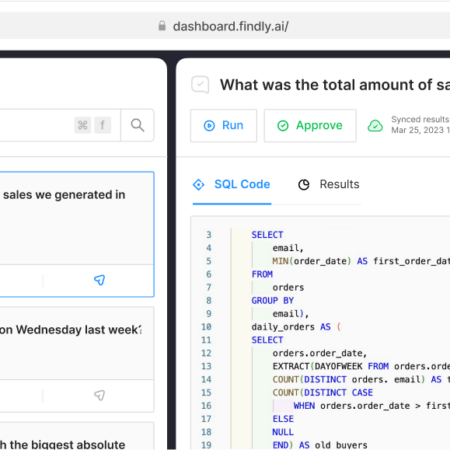This screenshot has height=450, width=450.
Task: Open the 'biggest absolute' question card
Action: 77,436
